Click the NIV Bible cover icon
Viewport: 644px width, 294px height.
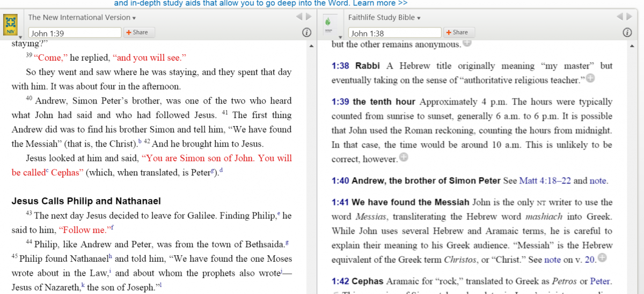[11, 24]
